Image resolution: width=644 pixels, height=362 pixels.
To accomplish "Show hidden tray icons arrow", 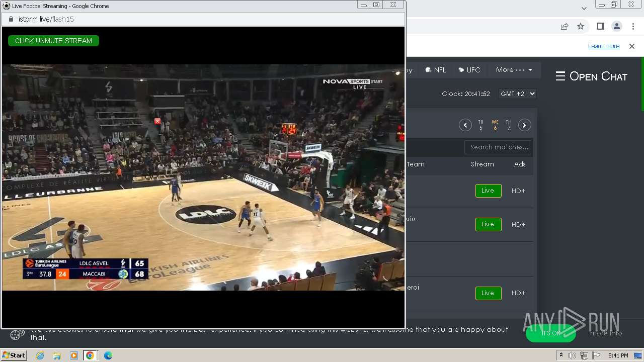I will click(561, 355).
